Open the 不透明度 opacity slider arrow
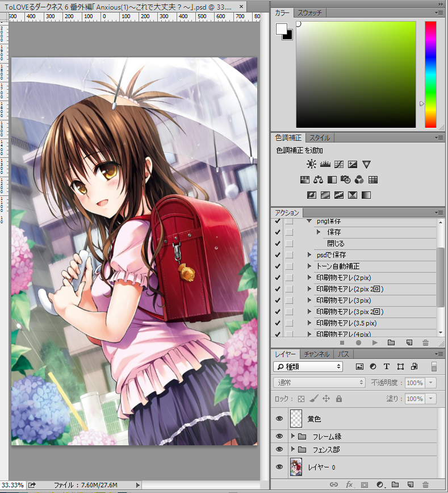The image size is (448, 493). coord(431,383)
